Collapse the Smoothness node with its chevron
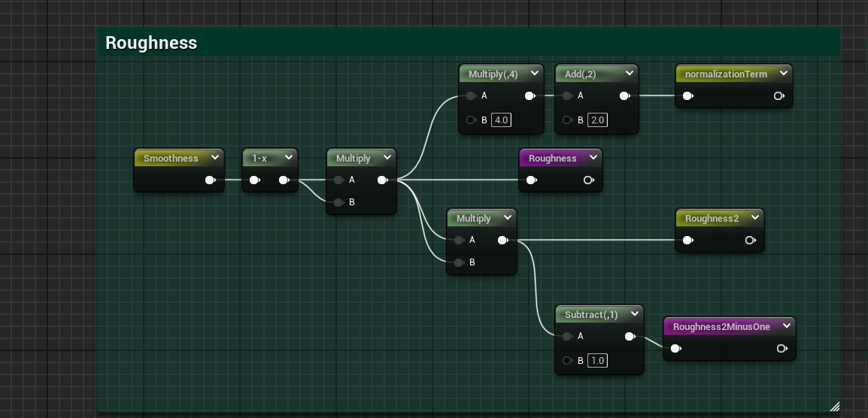Screen dimensions: 868x418 click(x=215, y=158)
